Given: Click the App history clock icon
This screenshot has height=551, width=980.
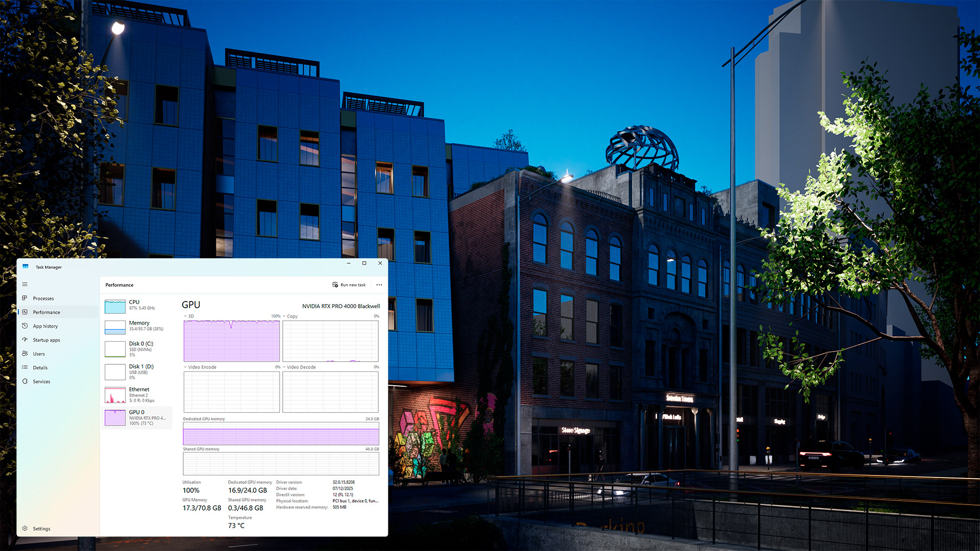Looking at the screenshot, I should tap(24, 326).
